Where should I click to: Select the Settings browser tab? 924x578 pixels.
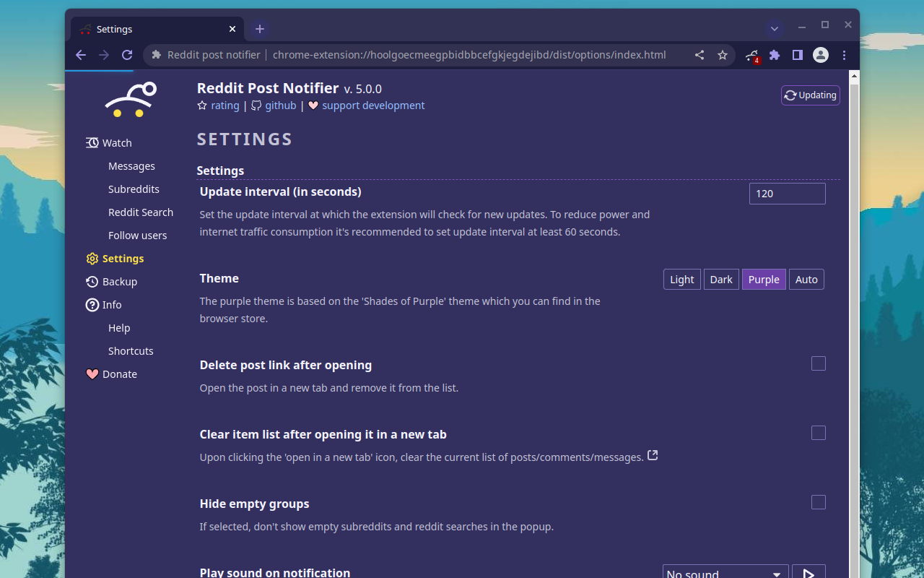(x=158, y=29)
